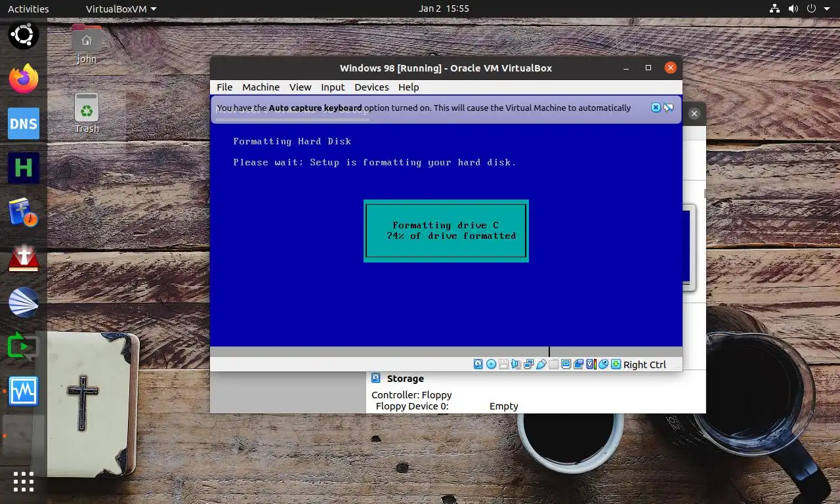Click the volume icon in top bar
This screenshot has width=840, height=504.
(793, 9)
